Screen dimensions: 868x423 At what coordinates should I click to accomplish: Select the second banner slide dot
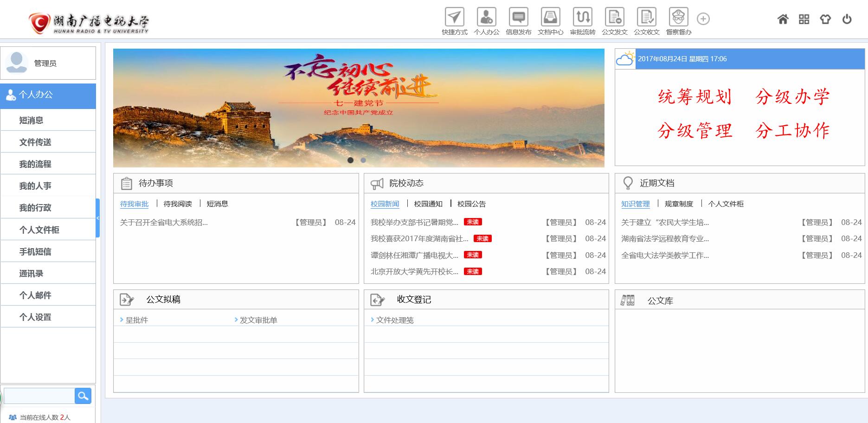coord(363,160)
